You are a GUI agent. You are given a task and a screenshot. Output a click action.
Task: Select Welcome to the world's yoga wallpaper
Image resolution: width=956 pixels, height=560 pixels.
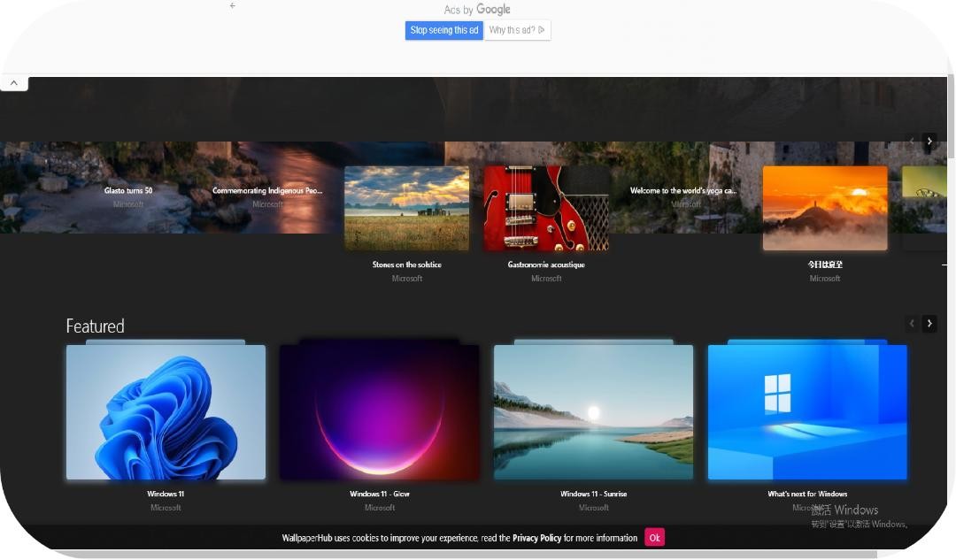tap(682, 191)
